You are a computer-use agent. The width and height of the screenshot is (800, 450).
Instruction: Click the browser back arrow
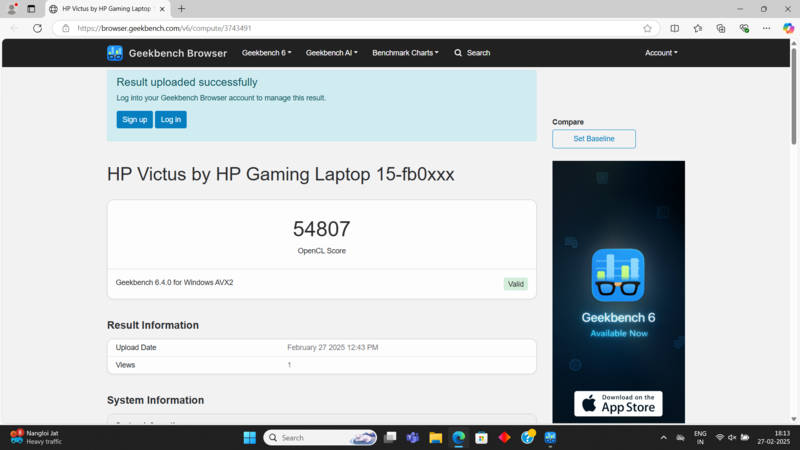pyautogui.click(x=14, y=28)
